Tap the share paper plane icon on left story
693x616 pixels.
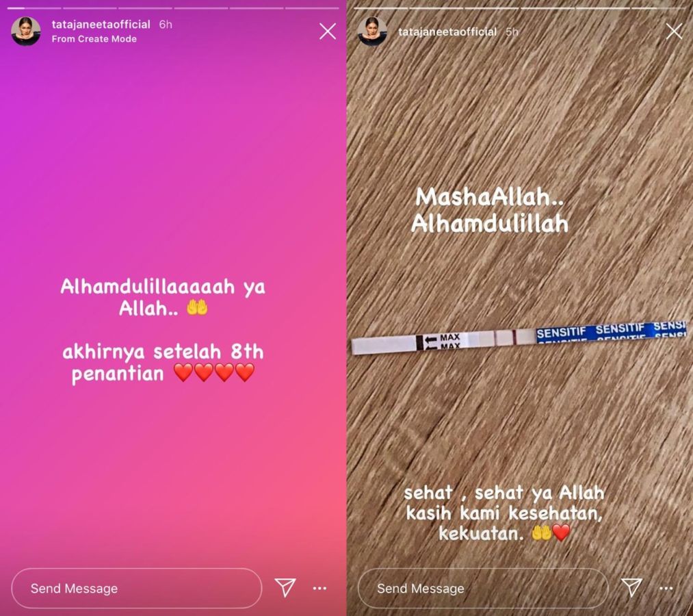(x=285, y=587)
